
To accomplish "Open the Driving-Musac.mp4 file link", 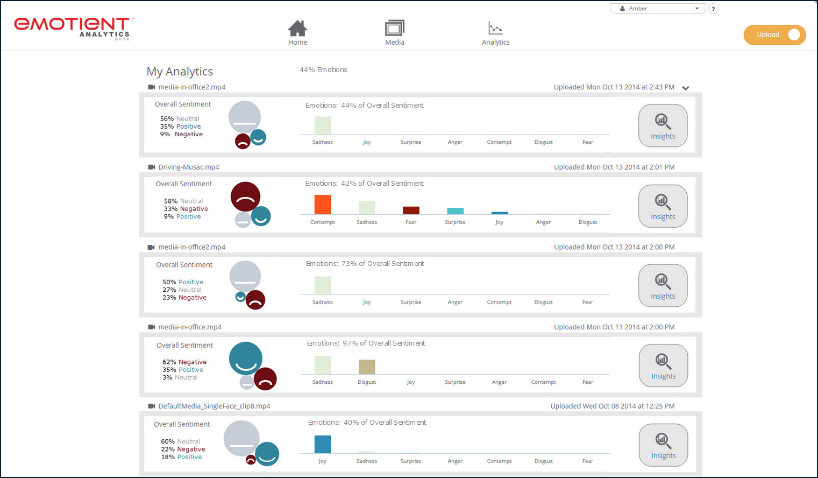I will tap(188, 167).
